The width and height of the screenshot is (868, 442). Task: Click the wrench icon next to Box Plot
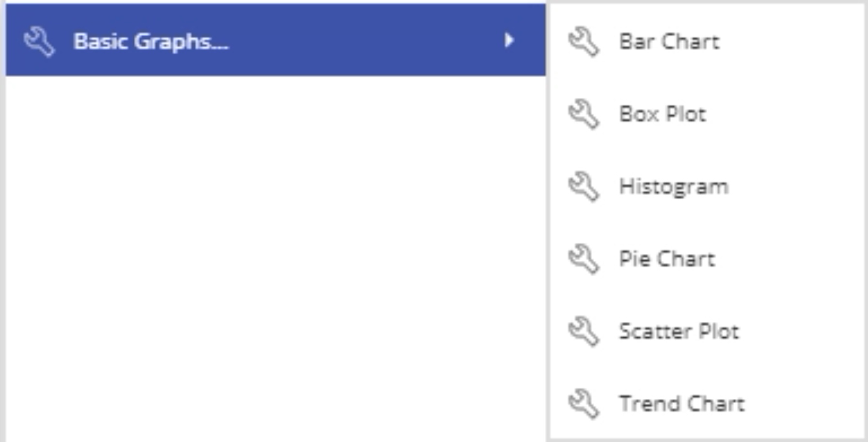584,114
